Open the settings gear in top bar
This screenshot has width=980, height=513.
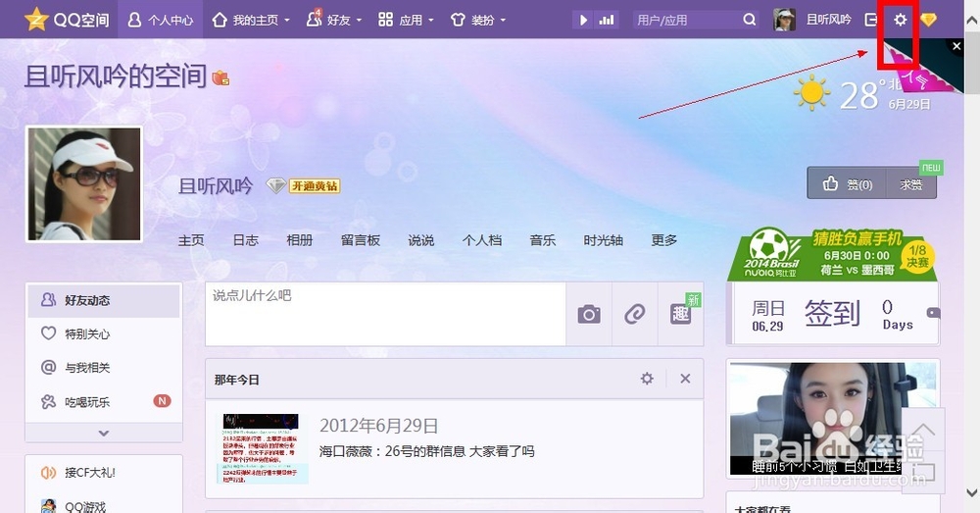(x=900, y=20)
